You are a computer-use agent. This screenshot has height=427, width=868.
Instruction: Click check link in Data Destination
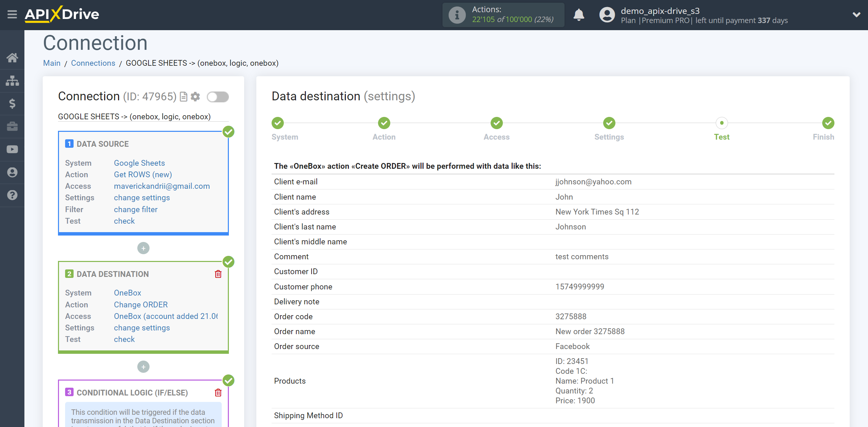(124, 339)
